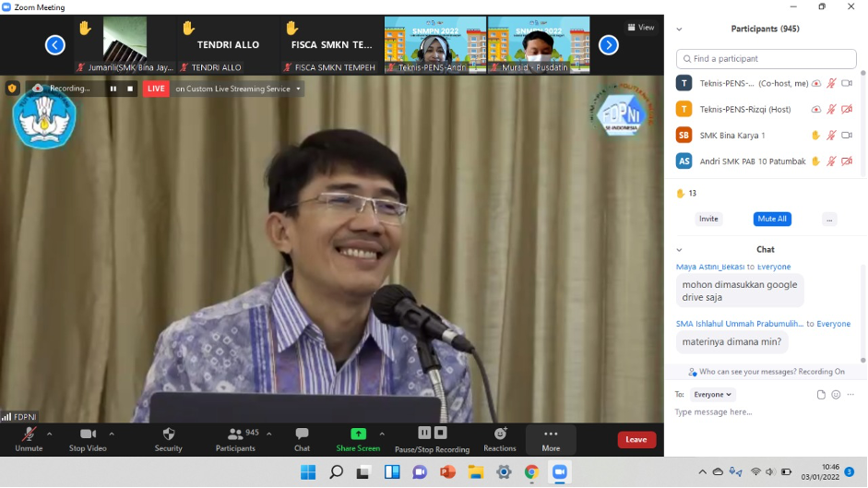
Task: Open the 'Everyone' chat recipient dropdown
Action: (x=713, y=395)
